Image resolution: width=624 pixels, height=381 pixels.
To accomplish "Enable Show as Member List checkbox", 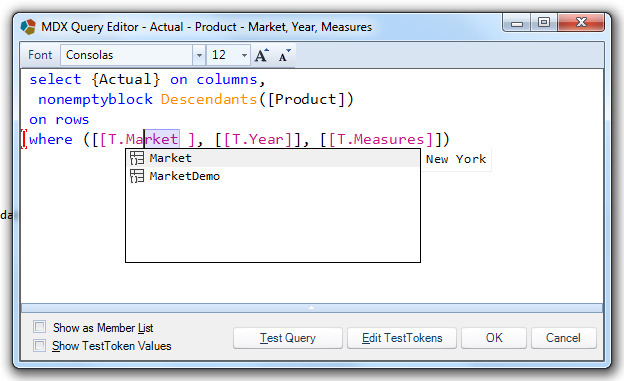I will tap(39, 327).
